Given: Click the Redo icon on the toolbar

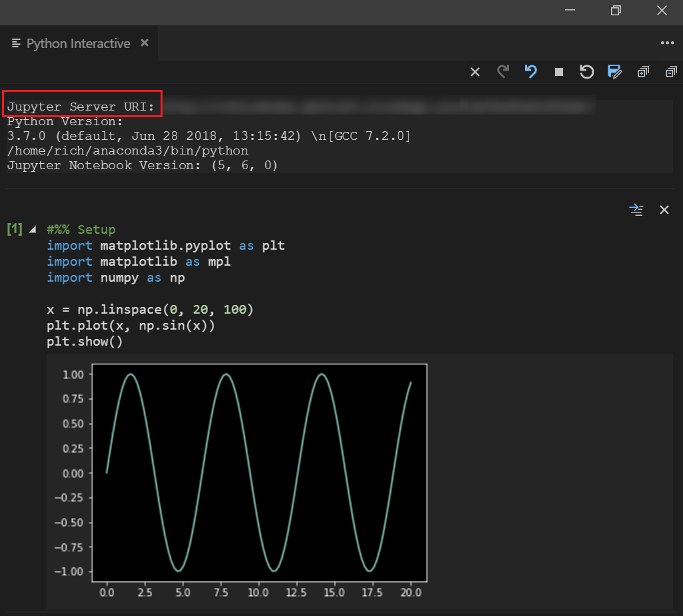Looking at the screenshot, I should click(502, 71).
